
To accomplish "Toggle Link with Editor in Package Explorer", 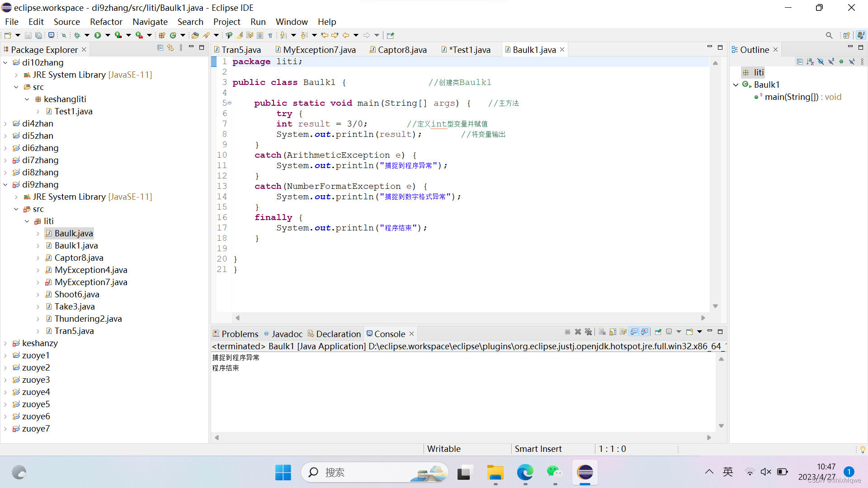I will click(170, 48).
